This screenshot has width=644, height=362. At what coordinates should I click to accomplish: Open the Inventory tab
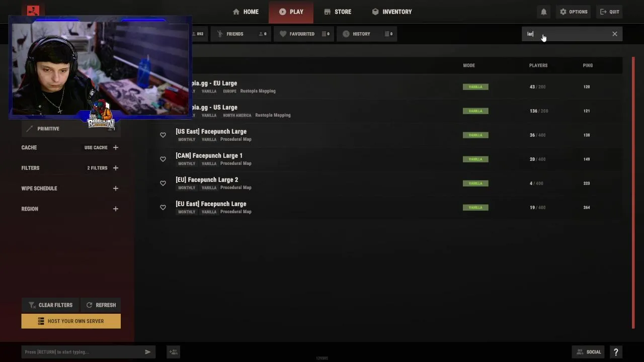pyautogui.click(x=392, y=12)
